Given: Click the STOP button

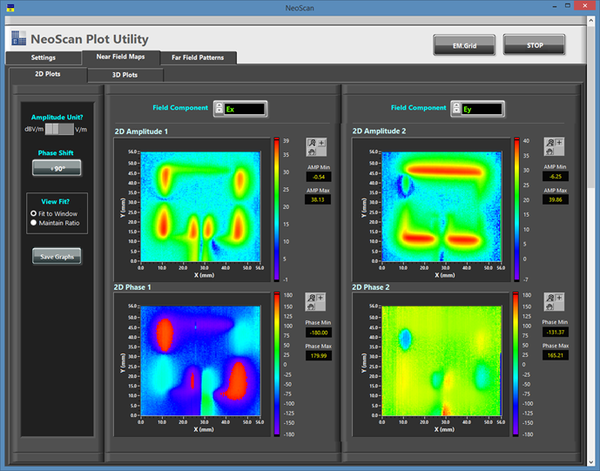Looking at the screenshot, I should pyautogui.click(x=532, y=44).
